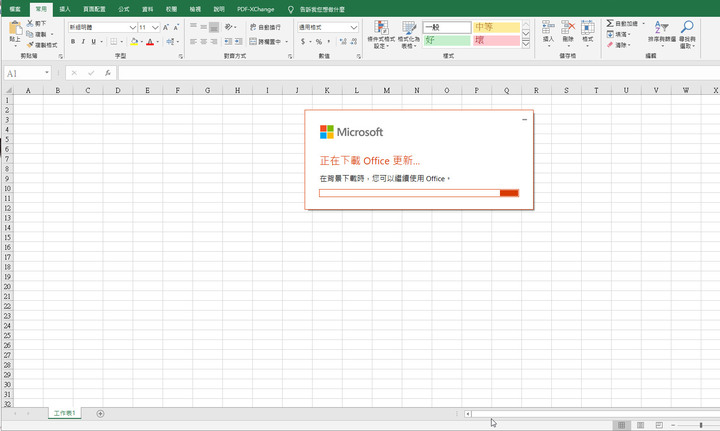Viewport: 720px width, 431px height.
Task: Toggle Italic formatting
Action: [x=83, y=41]
